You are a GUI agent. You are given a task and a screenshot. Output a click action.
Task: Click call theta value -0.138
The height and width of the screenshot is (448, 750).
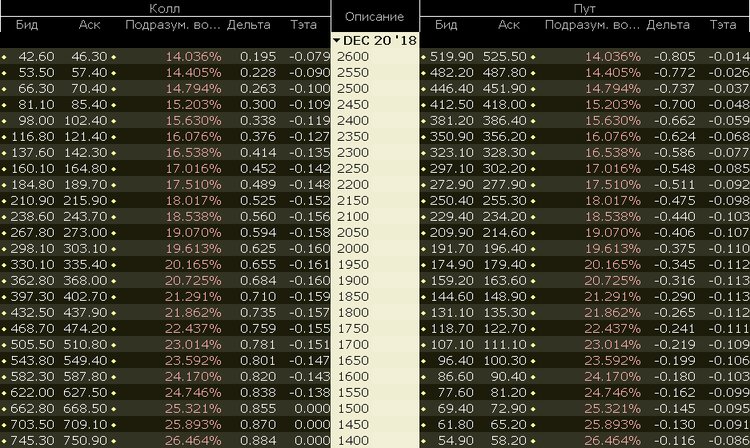[x=309, y=393]
